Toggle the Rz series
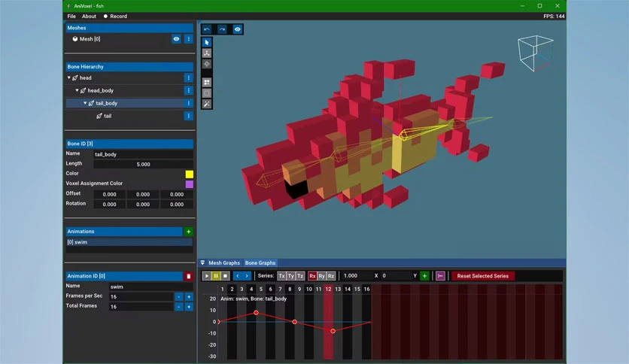The image size is (629, 364). [330, 276]
